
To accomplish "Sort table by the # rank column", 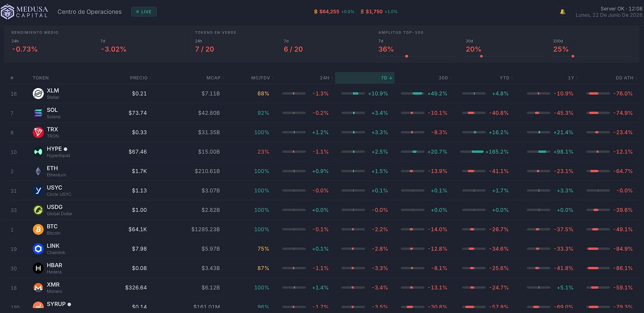I will pos(12,78).
